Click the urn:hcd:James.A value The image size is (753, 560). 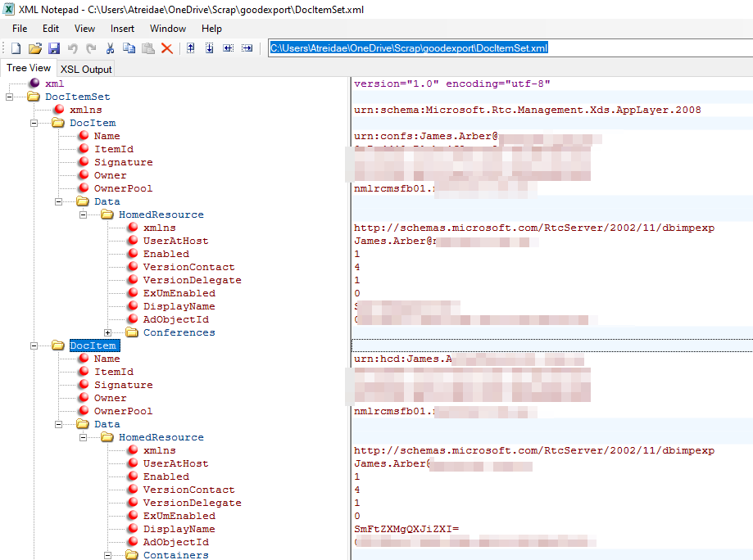403,359
